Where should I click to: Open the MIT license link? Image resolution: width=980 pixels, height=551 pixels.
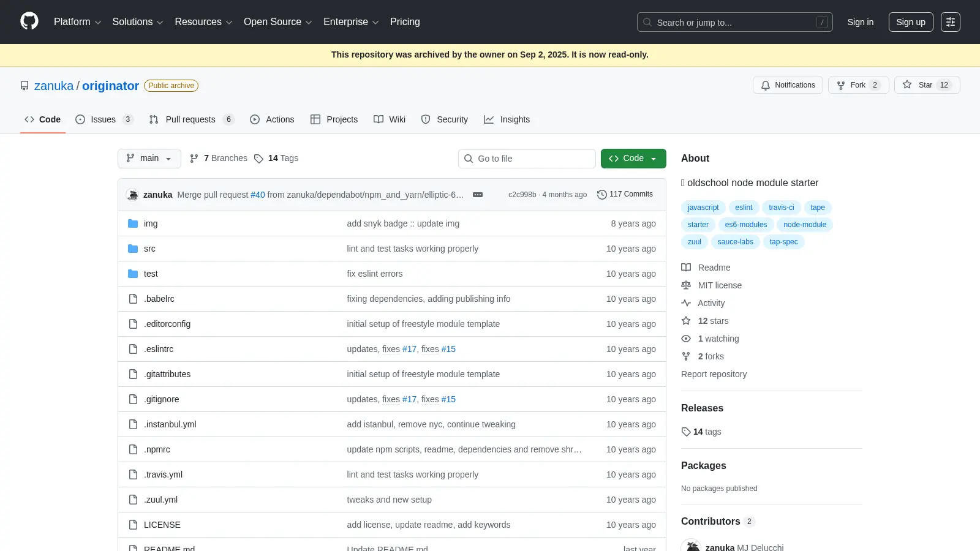pyautogui.click(x=720, y=285)
